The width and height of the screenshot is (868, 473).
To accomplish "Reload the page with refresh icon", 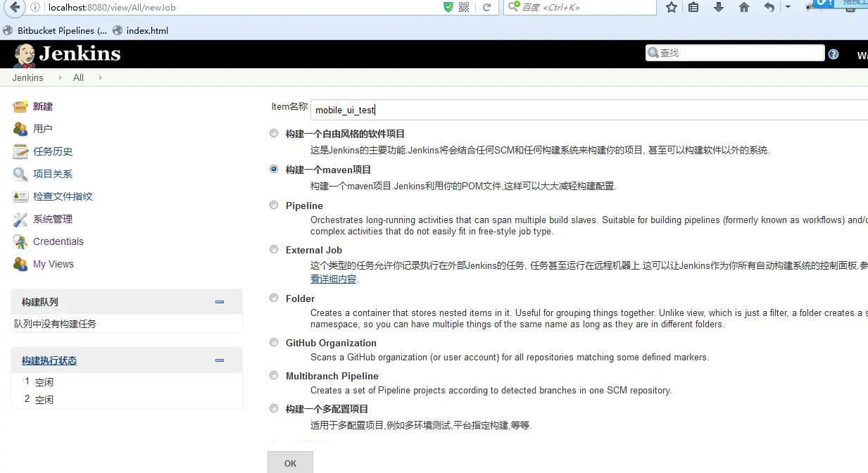I will 486,7.
